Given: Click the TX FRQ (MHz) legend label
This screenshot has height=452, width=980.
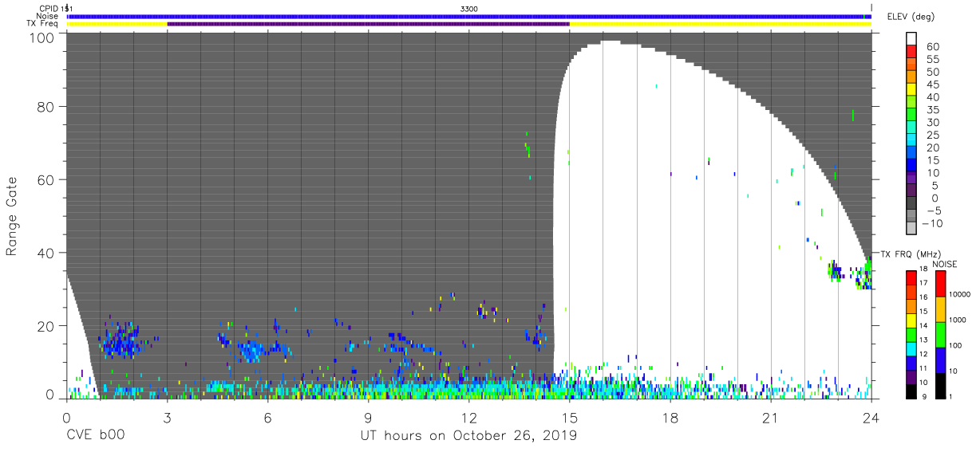Looking at the screenshot, I should tap(911, 254).
